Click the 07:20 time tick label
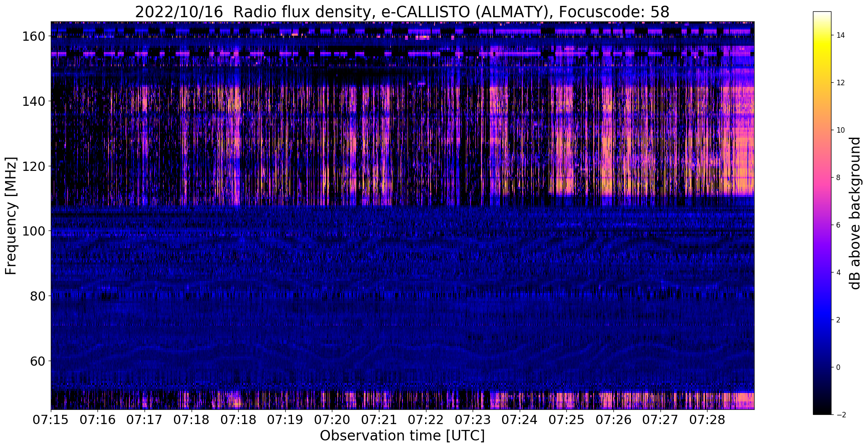 [x=332, y=420]
